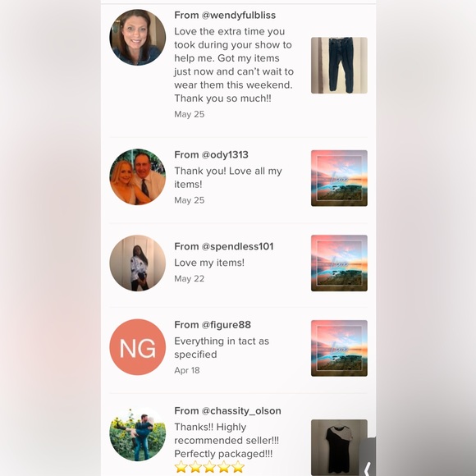Viewport: 476px width, 476px height.
Task: Open the @ody1313 username link
Action: coord(225,155)
